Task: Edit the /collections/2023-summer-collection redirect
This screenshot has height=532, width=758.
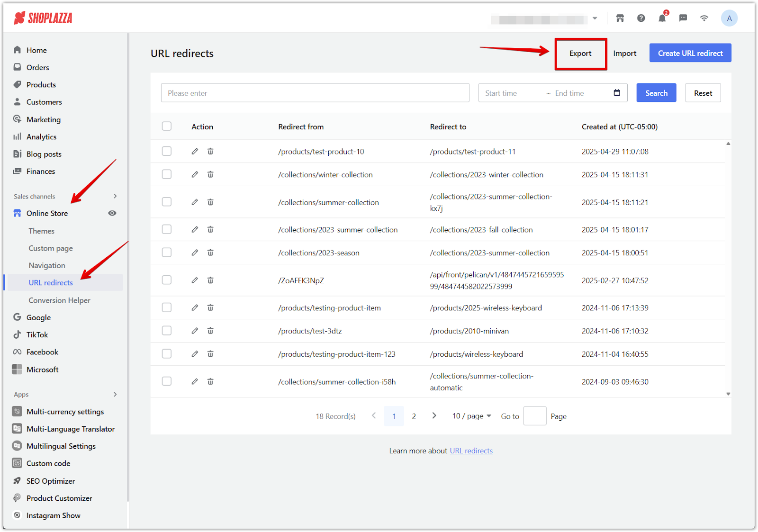Action: coord(195,229)
